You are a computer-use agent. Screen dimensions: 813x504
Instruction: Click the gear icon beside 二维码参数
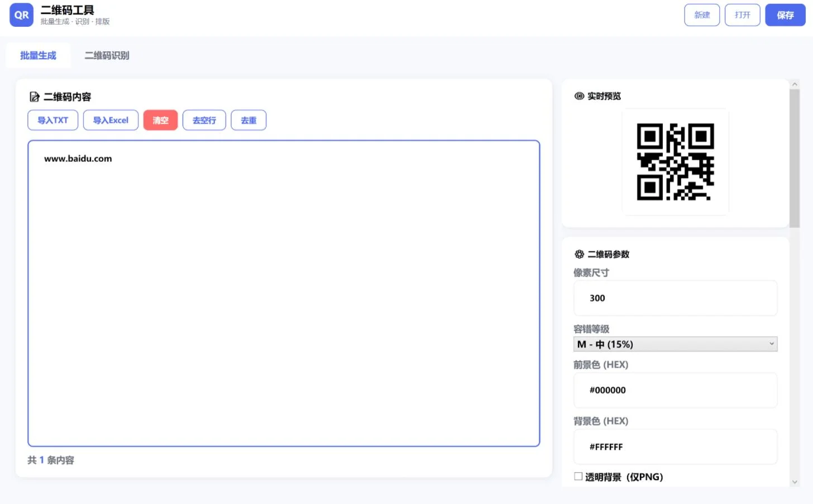pos(579,254)
